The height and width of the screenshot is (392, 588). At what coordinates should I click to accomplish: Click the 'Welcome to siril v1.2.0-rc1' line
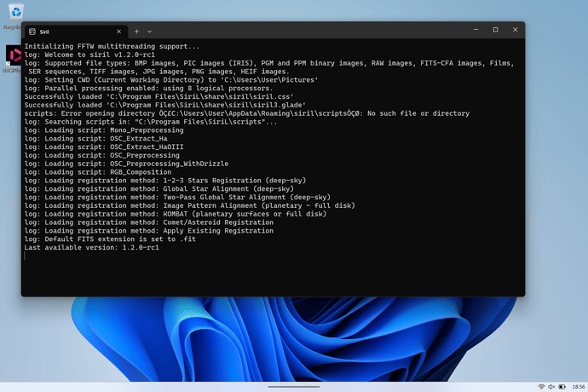click(x=89, y=55)
